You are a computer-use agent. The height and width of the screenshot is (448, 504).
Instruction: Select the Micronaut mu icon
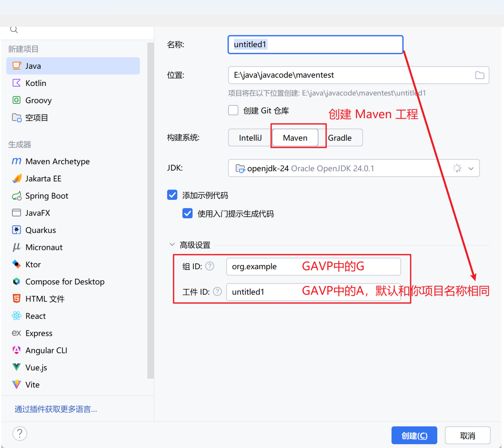coord(17,247)
